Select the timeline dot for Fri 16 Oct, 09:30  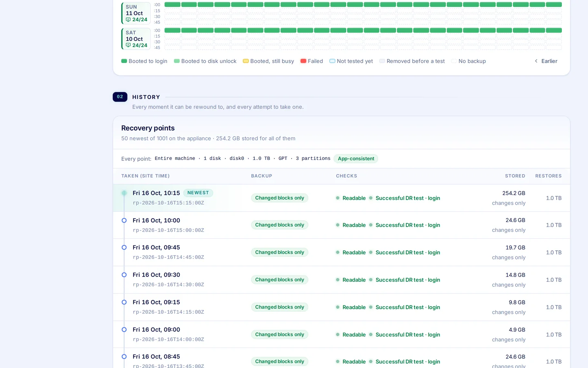[124, 275]
